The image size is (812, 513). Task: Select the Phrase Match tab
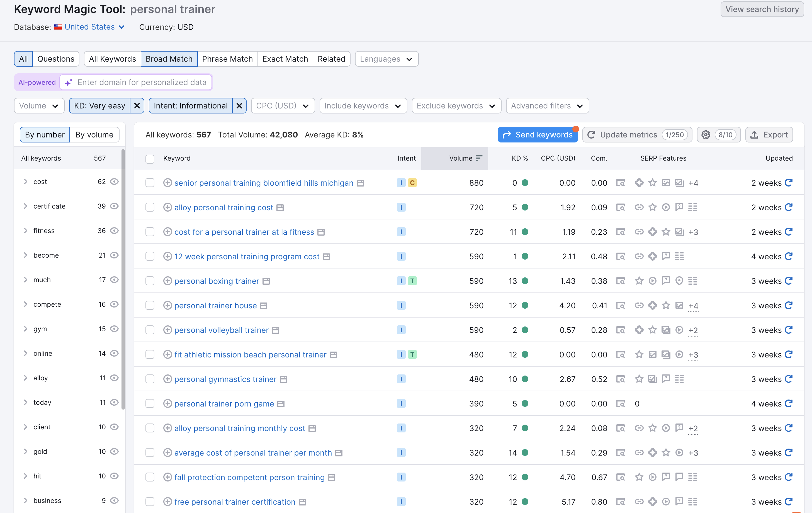click(x=227, y=59)
